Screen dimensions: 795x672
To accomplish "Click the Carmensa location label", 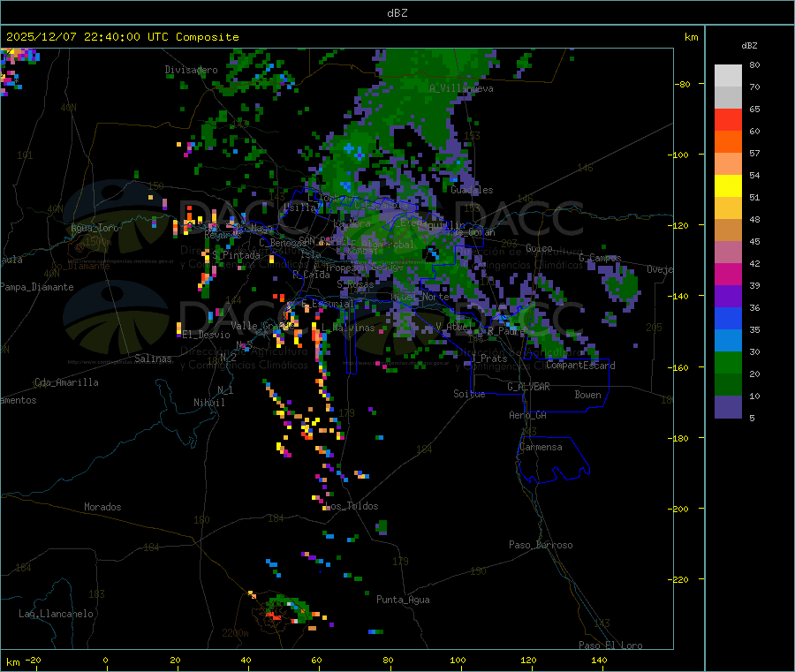I will coord(541,447).
